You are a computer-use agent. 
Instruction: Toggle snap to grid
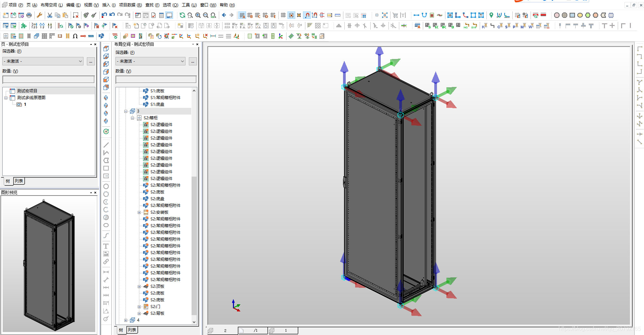291,15
